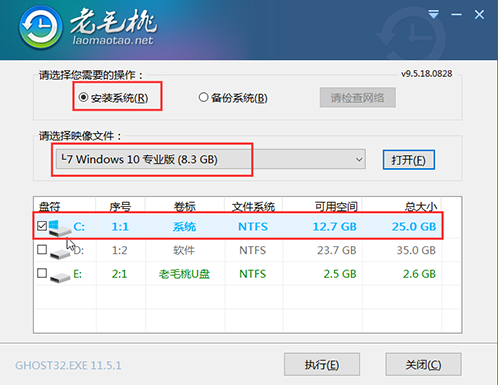Screen dimensions: 501x388
Task: Click the 打开(F) button
Action: click(x=409, y=160)
